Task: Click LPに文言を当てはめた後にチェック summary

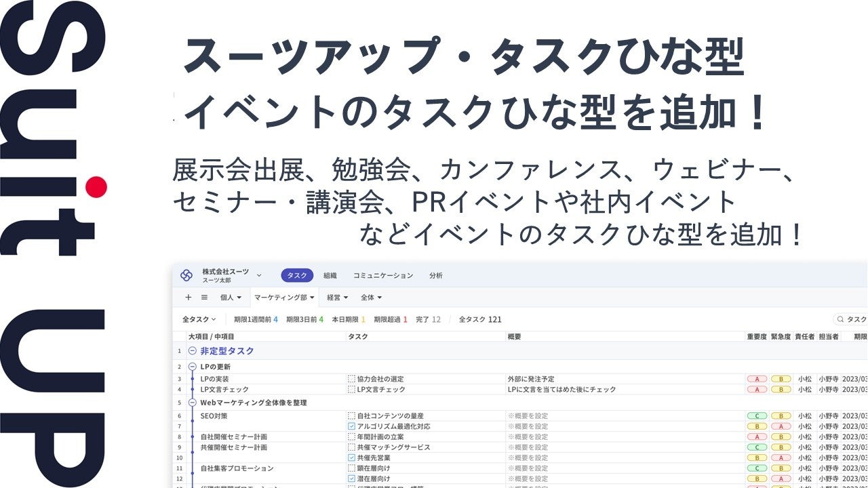Action: click(561, 390)
